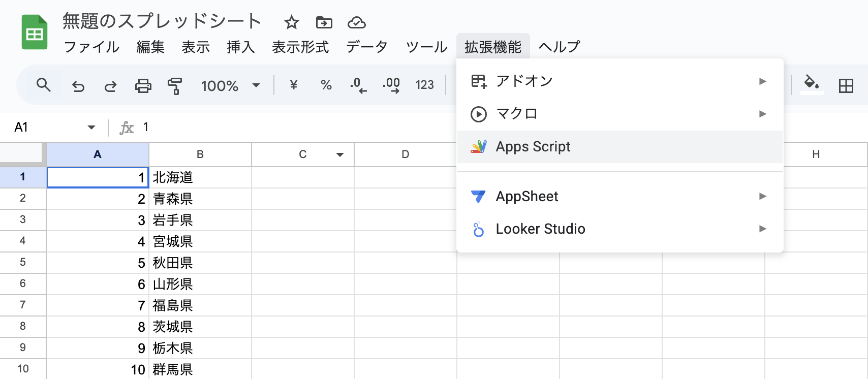
Task: Click the undo arrow icon
Action: click(78, 86)
